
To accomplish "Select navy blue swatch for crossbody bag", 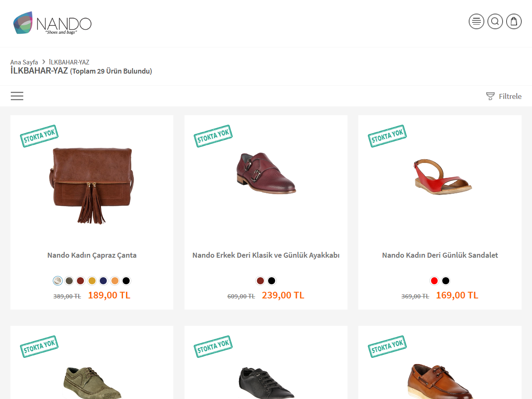I will coord(103,281).
